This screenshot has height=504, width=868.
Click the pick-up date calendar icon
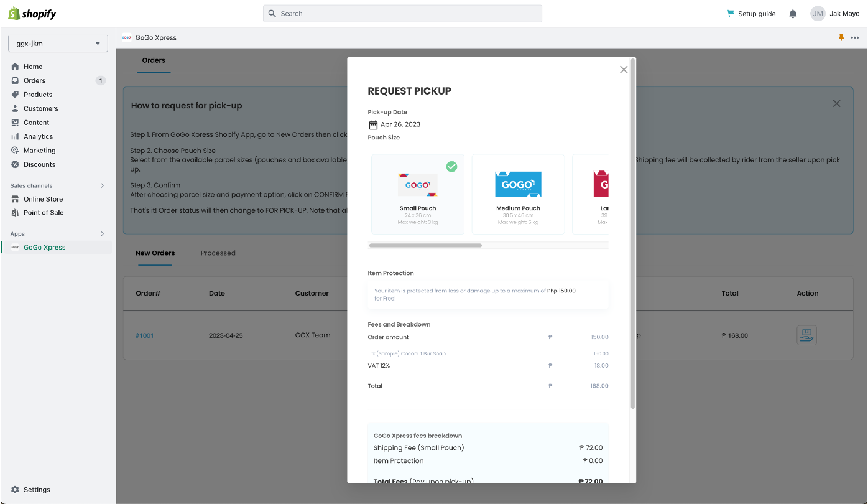pyautogui.click(x=373, y=124)
